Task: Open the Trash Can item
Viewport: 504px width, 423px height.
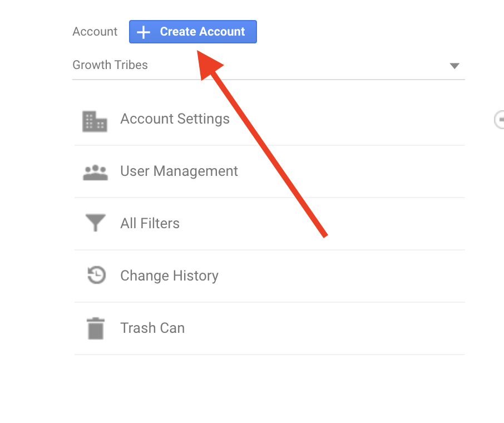Action: pos(269,329)
